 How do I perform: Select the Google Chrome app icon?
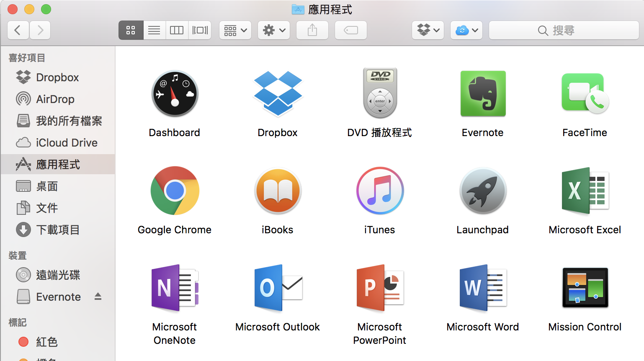coord(175,191)
